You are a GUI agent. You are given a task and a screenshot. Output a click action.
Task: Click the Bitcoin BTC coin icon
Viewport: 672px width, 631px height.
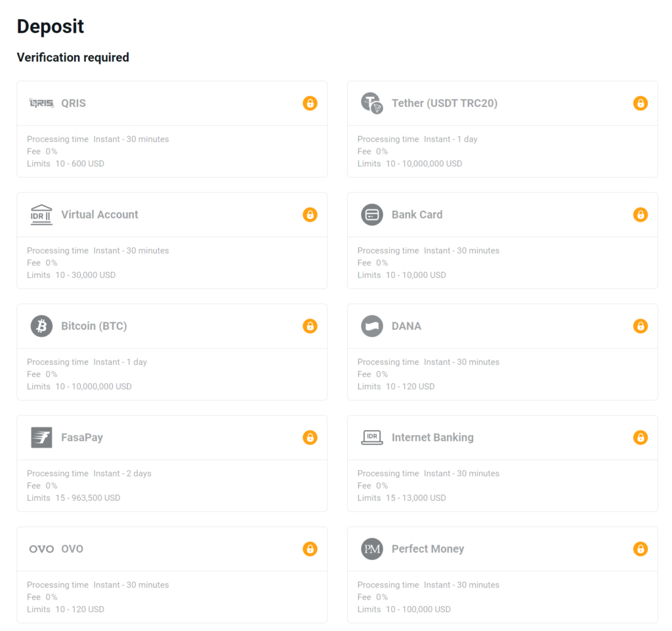41,326
